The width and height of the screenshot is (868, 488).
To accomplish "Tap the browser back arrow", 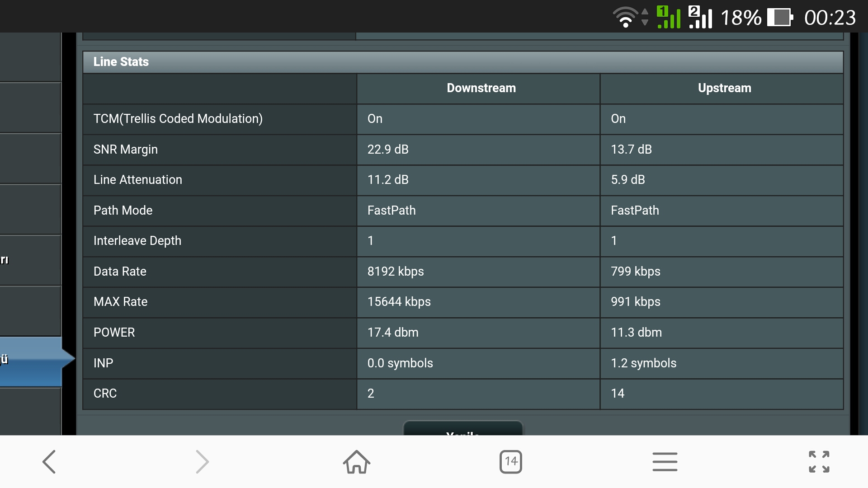I will coord(49,461).
